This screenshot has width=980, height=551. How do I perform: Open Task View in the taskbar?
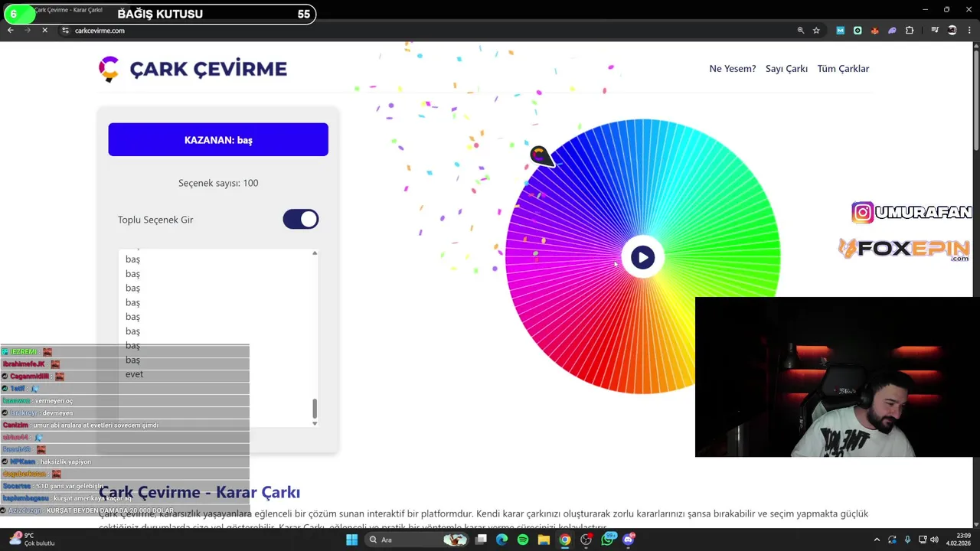(481, 540)
